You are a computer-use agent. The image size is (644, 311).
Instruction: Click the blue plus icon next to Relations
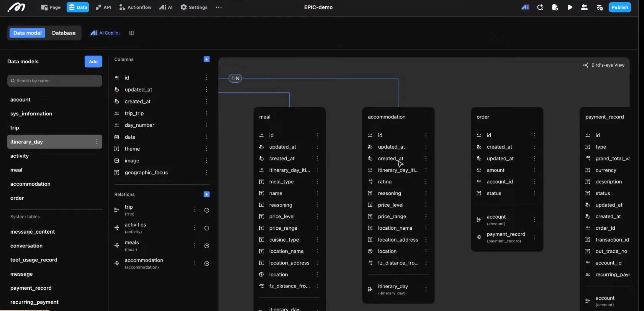[206, 194]
